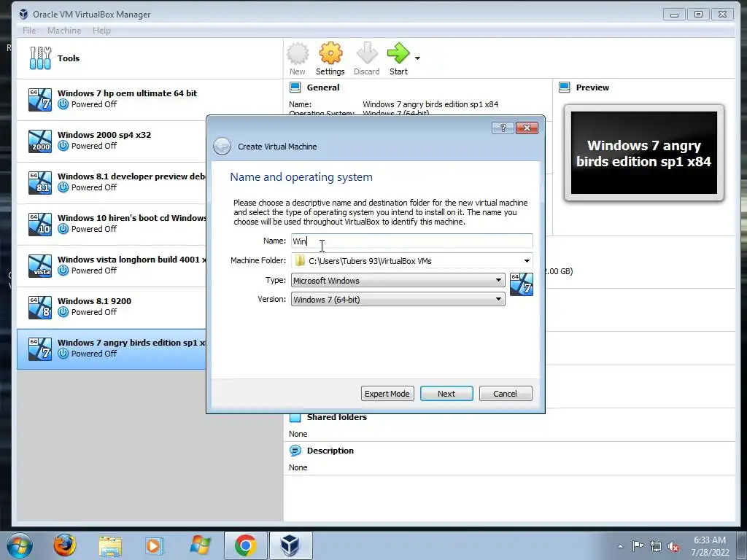The image size is (747, 560).
Task: Click the Windows flag taskbar icon
Action: (x=200, y=545)
